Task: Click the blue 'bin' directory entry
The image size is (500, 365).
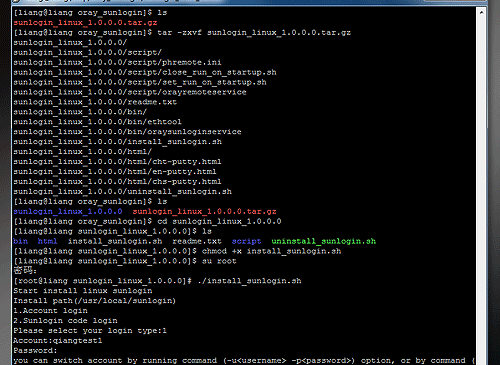Action: (x=21, y=241)
